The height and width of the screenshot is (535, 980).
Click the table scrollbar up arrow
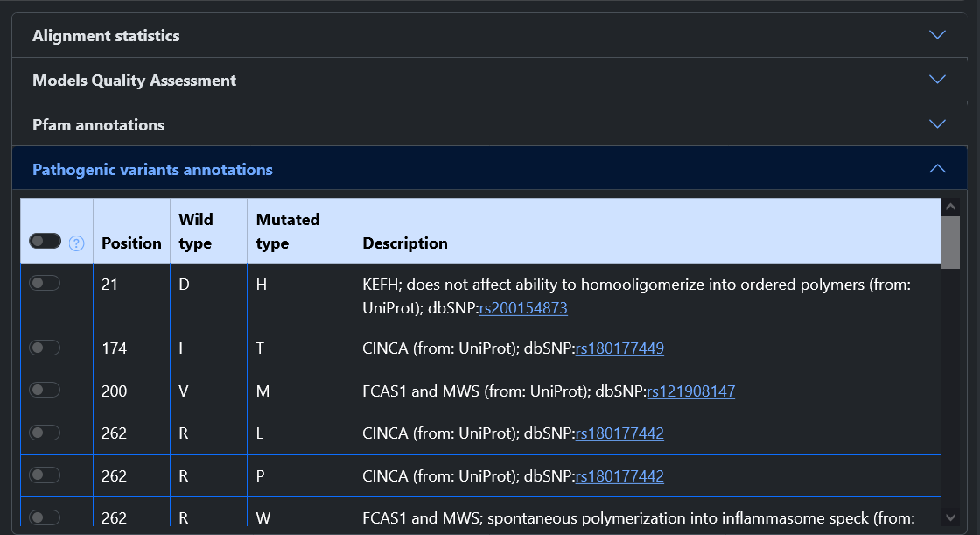(950, 208)
